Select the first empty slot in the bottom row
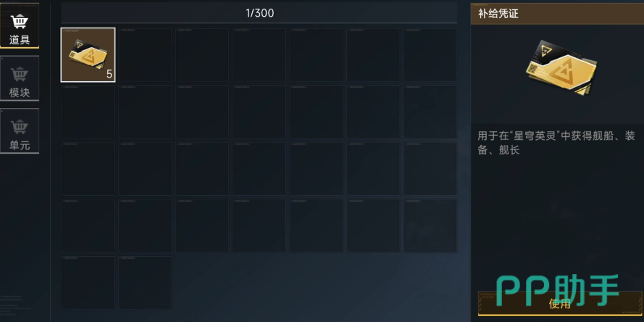644x322 pixels. (88, 283)
